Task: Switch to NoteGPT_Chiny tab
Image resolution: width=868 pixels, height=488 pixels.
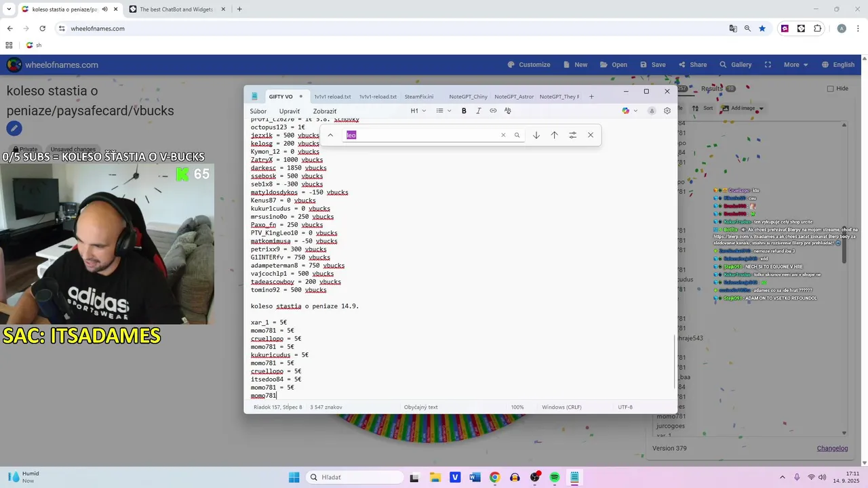Action: coord(468,96)
